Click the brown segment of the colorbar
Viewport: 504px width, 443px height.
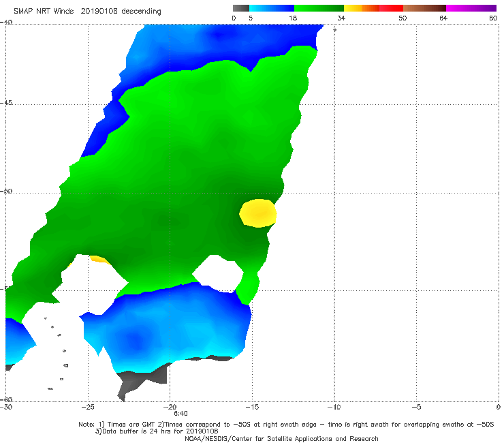pyautogui.click(x=424, y=8)
